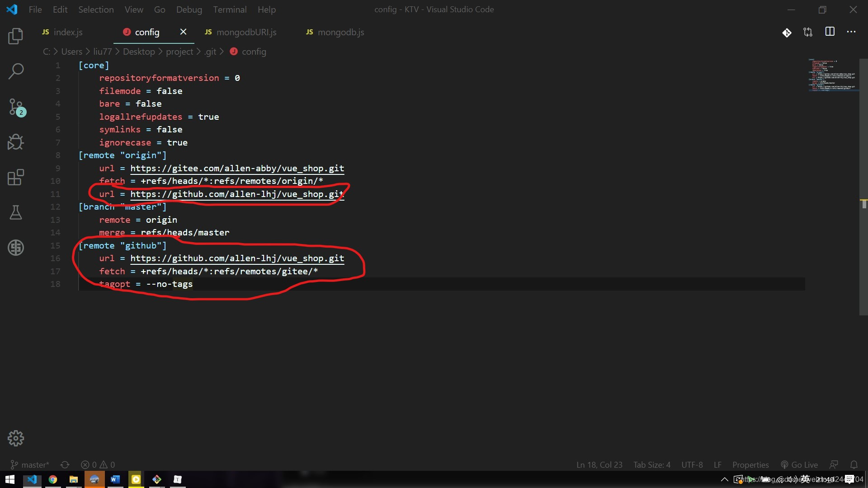The height and width of the screenshot is (488, 868).
Task: Click line number 12 in gutter
Action: [55, 206]
